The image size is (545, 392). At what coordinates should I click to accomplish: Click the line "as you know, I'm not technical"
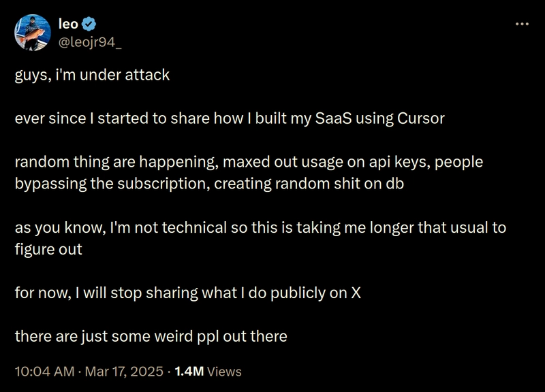pyautogui.click(x=260, y=228)
